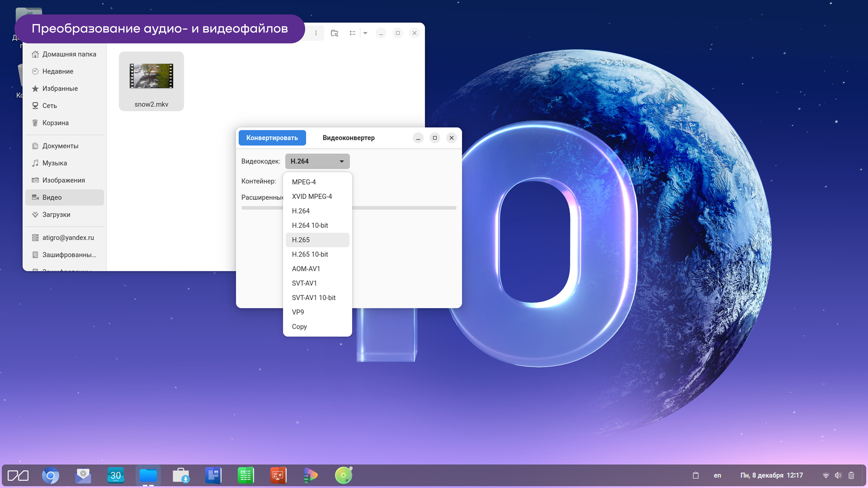The width and height of the screenshot is (868, 488).
Task: Launch the presentation app from the taskbar
Action: click(278, 475)
